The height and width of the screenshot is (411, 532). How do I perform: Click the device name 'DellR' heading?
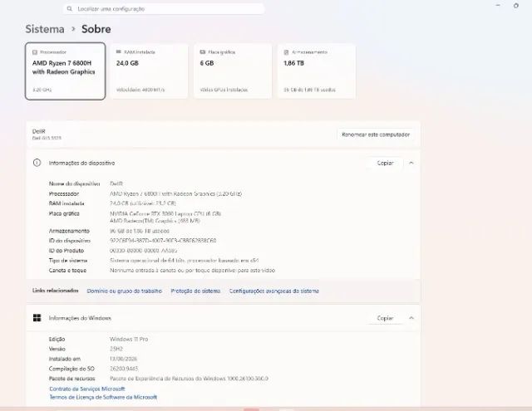point(39,131)
